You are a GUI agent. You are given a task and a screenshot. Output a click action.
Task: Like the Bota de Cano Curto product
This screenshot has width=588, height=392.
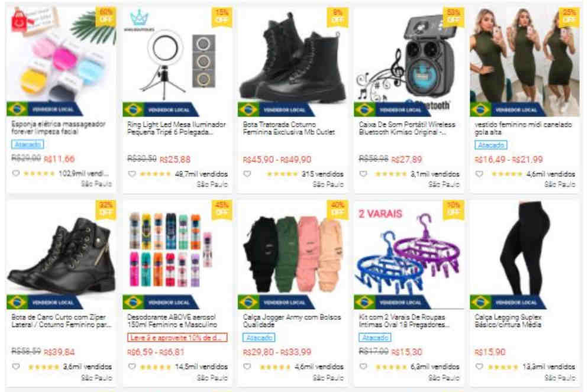point(16,367)
